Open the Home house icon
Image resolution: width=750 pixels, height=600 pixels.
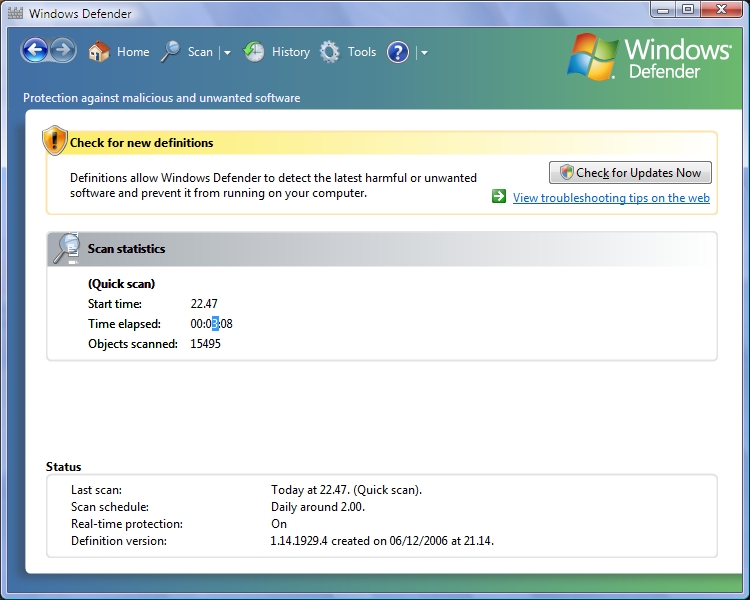tap(99, 51)
